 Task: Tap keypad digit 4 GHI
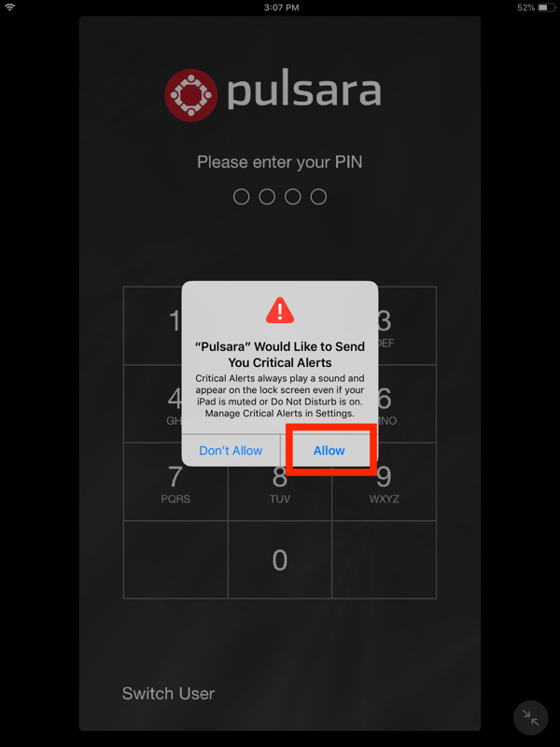(x=153, y=403)
